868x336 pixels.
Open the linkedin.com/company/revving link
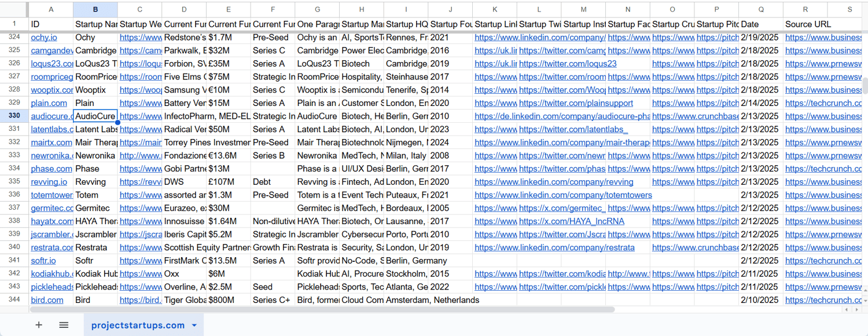pyautogui.click(x=554, y=181)
